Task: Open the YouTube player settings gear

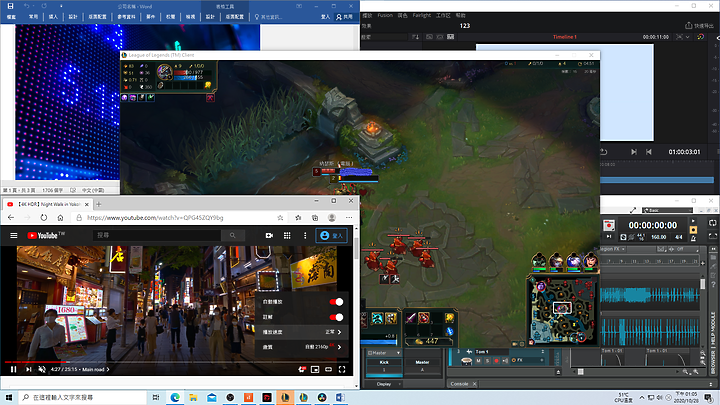Action: click(302, 369)
